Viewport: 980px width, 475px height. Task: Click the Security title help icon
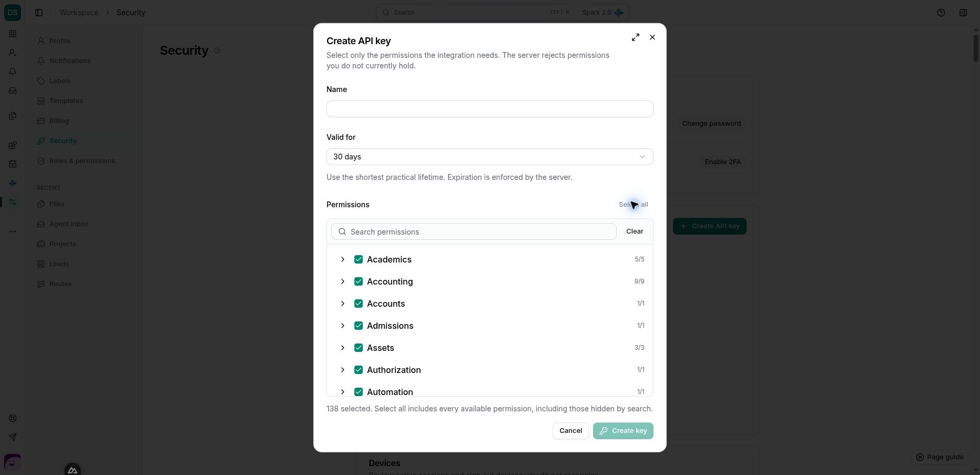click(x=217, y=50)
